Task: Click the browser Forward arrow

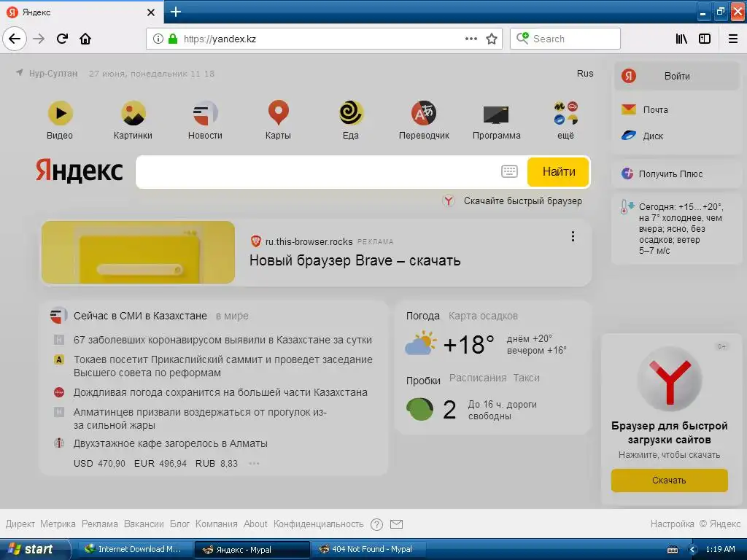Action: (x=39, y=39)
